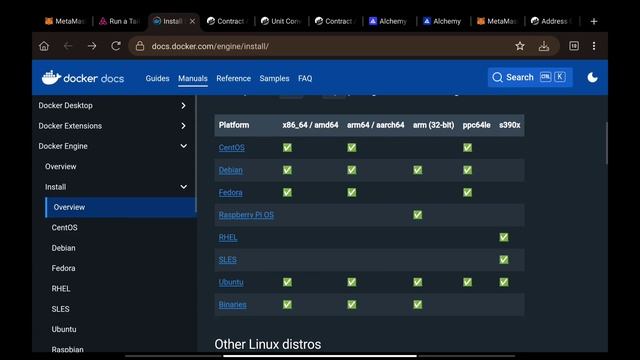Click SLES s390x check mark
Screen dimensions: 640x360
[504, 260]
